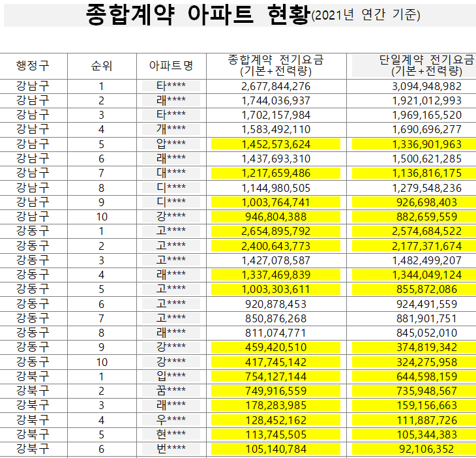Screen dimensions: 476x458
Task: Select highlighted cell 128,452,162
Action: (x=276, y=420)
